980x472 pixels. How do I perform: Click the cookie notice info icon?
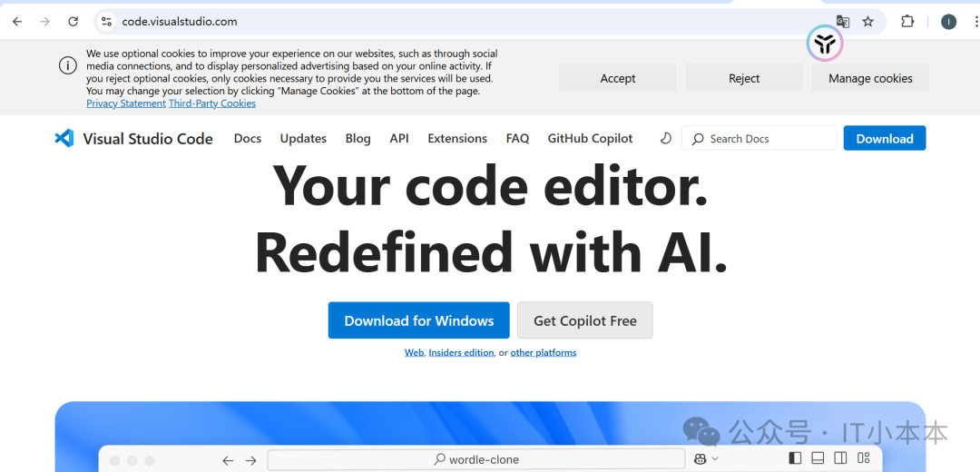tap(68, 65)
